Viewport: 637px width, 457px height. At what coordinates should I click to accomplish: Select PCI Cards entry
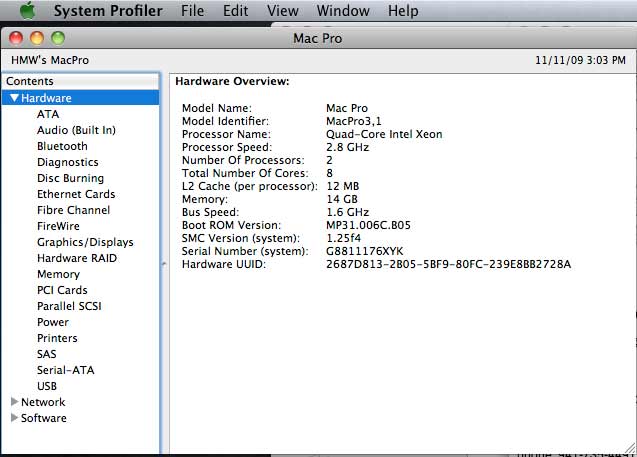[62, 290]
